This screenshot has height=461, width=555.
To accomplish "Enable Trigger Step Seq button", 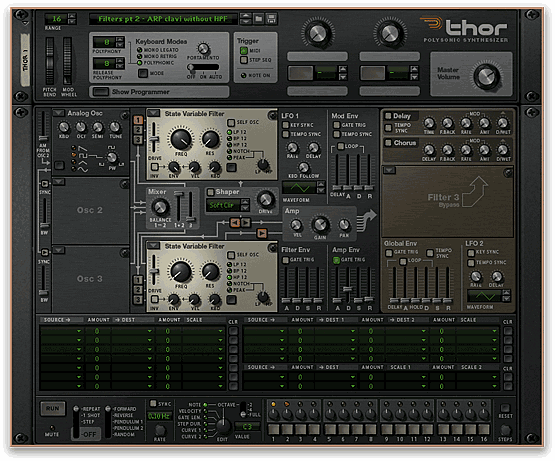I will pos(244,60).
